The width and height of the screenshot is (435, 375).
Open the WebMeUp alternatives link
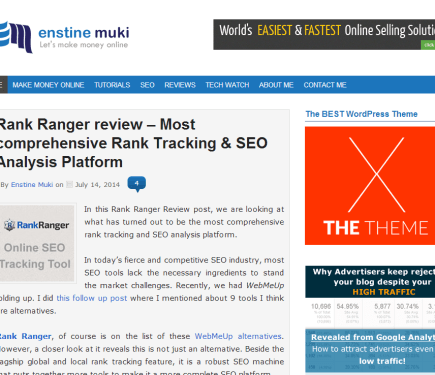point(238,336)
